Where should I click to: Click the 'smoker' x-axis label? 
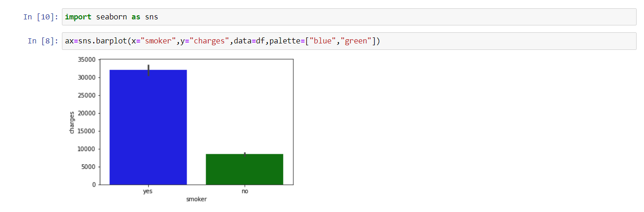tap(196, 200)
